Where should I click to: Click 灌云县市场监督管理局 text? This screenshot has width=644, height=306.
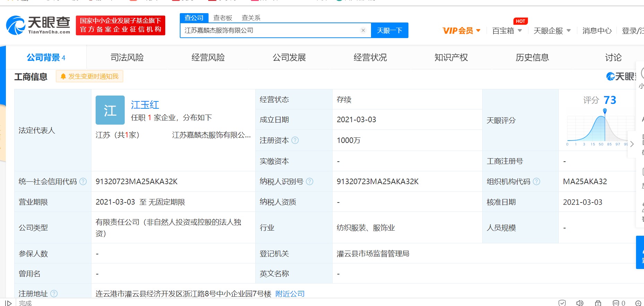[x=373, y=253]
